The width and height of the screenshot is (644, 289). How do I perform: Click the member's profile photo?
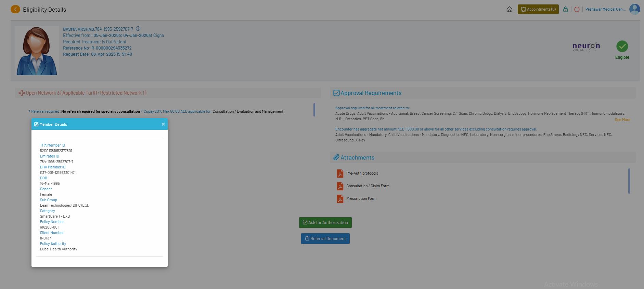[x=37, y=51]
